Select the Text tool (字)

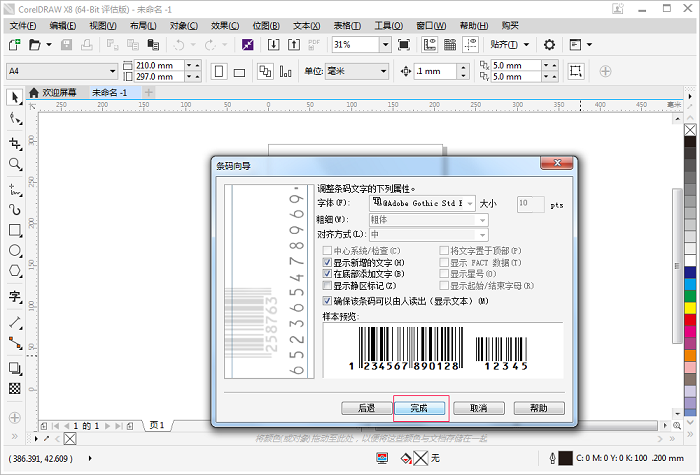pos(15,297)
